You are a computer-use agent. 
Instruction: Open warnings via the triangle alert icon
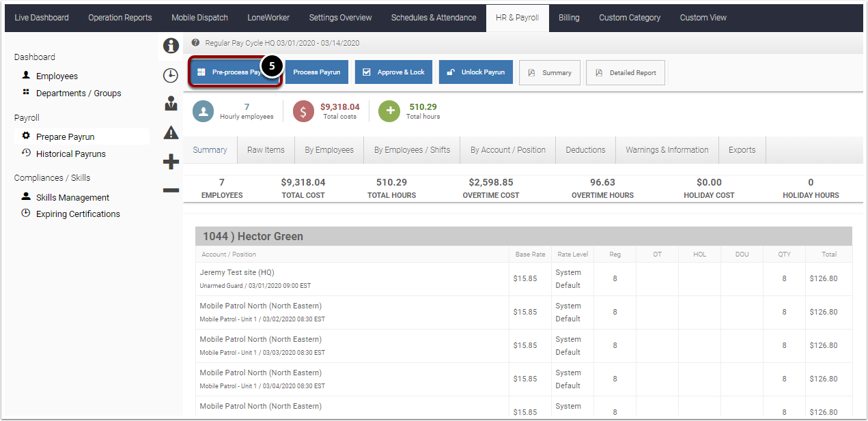[x=171, y=132]
